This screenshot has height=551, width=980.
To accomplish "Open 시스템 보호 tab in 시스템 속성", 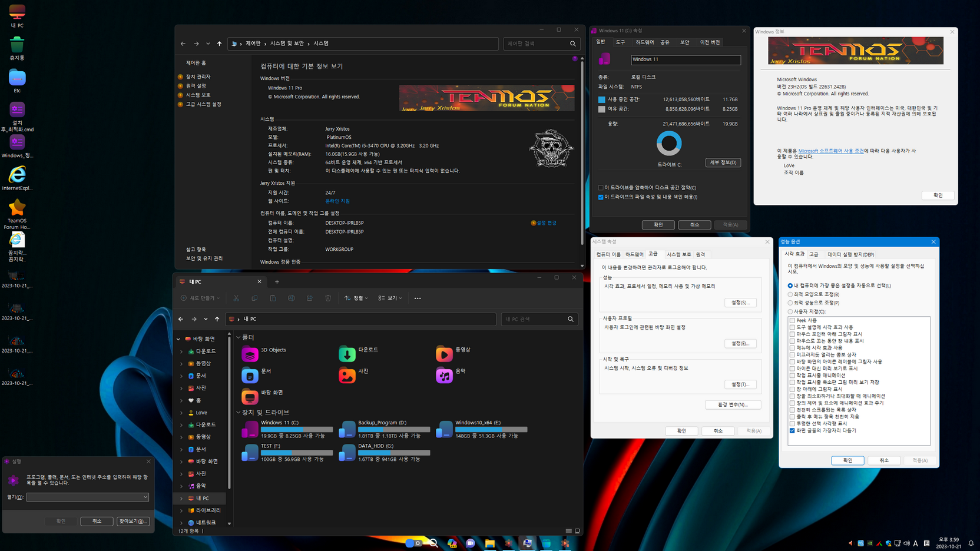I will [x=679, y=254].
